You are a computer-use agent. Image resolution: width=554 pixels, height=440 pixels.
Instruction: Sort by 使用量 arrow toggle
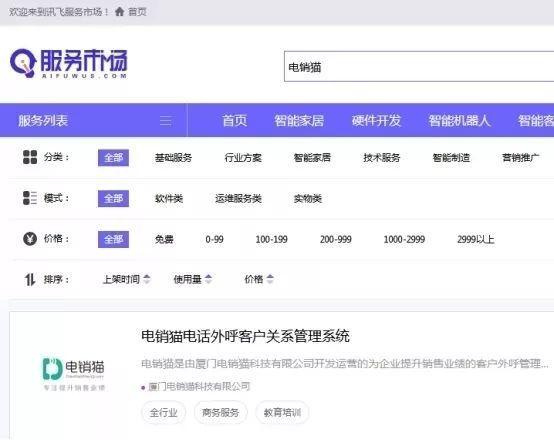pos(208,279)
